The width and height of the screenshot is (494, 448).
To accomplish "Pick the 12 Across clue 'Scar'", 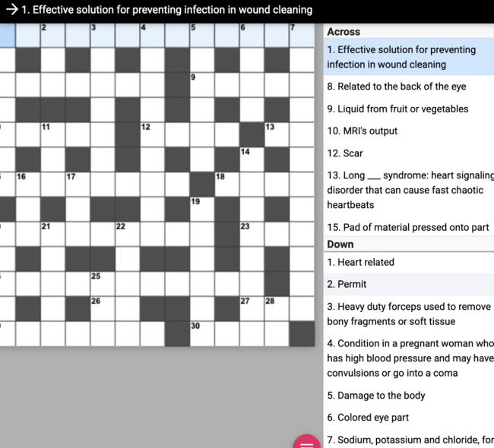I will [344, 153].
